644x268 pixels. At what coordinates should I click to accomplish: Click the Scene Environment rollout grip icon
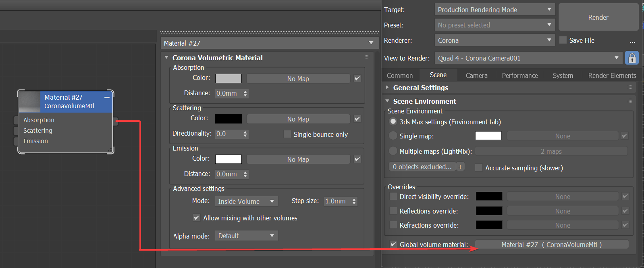coord(629,101)
